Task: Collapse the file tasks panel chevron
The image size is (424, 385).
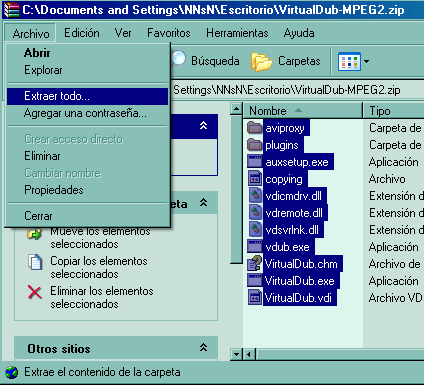Action: coord(203,202)
